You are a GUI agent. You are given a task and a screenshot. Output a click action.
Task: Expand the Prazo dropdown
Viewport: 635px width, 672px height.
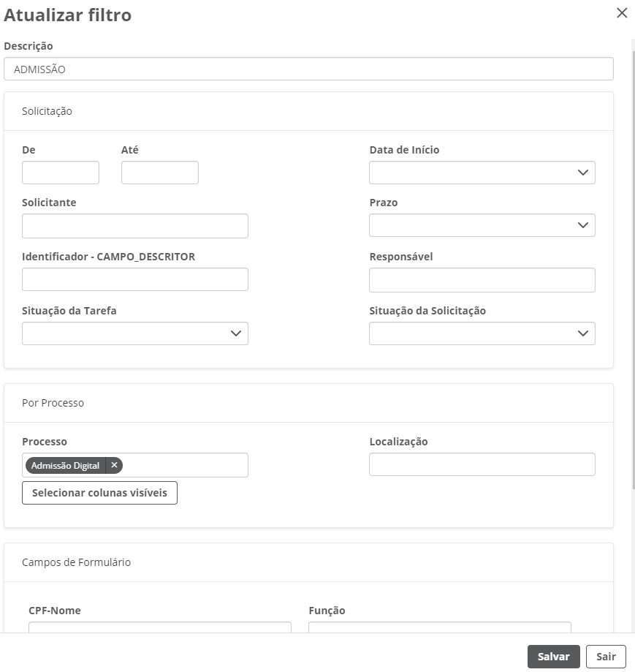click(x=482, y=225)
